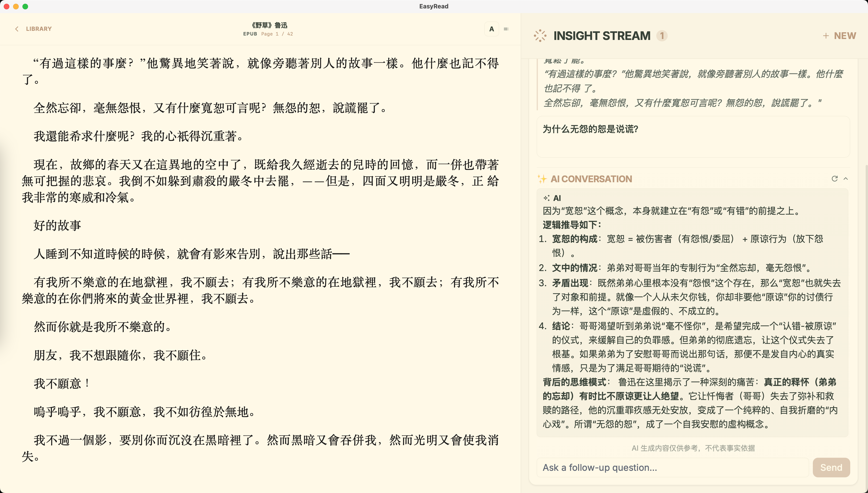868x493 pixels.
Task: Send the follow-up question
Action: pos(831,467)
